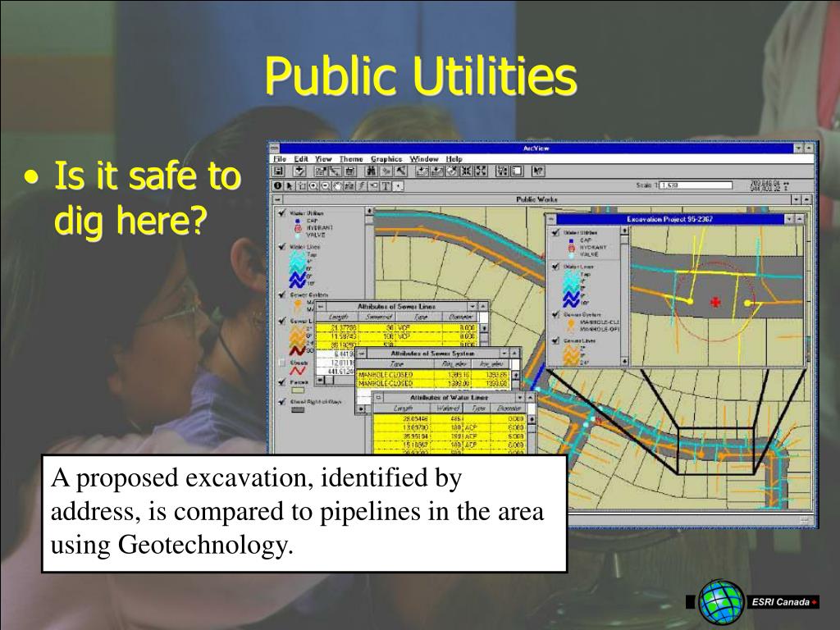Open the View menu

[323, 159]
